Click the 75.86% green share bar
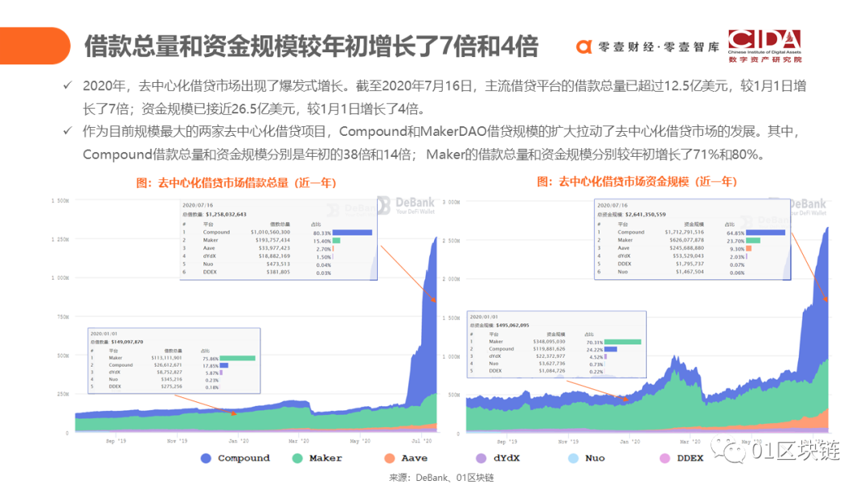The image size is (868, 489). click(x=237, y=358)
